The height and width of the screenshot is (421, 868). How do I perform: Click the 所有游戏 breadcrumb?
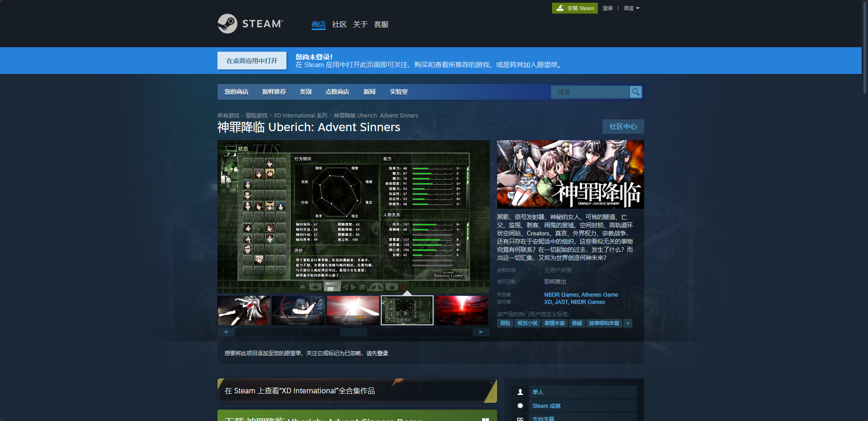(228, 116)
